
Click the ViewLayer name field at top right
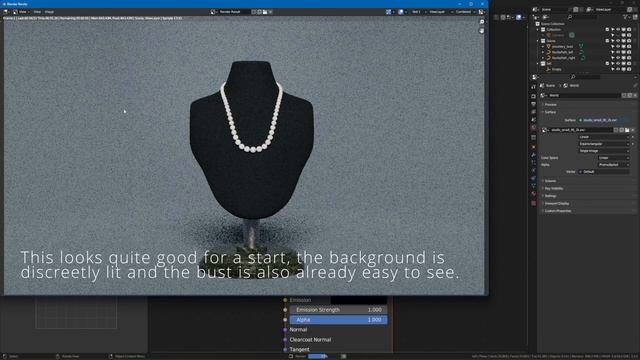[x=610, y=9]
